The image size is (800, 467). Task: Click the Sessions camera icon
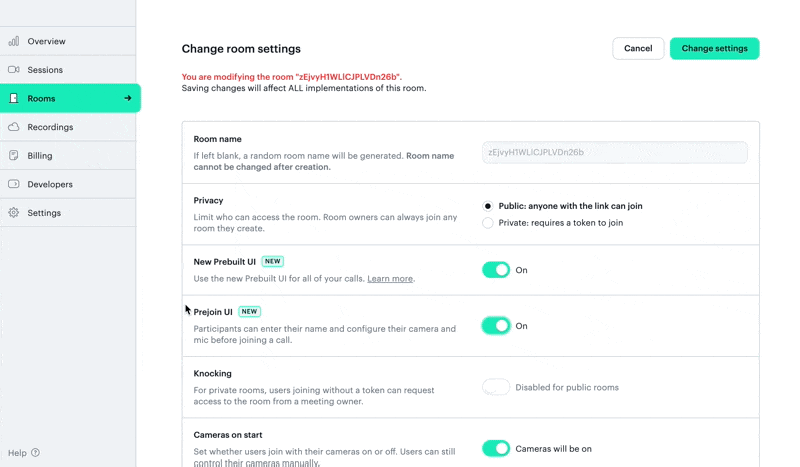coord(14,70)
